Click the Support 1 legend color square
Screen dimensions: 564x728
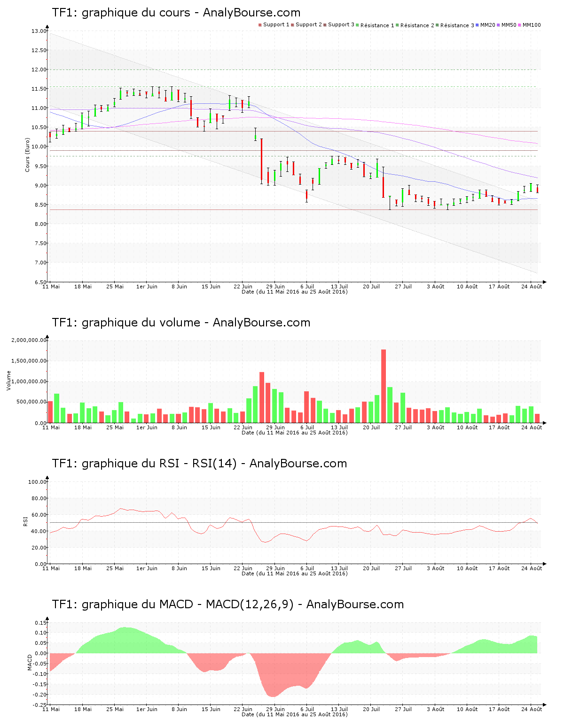[260, 25]
